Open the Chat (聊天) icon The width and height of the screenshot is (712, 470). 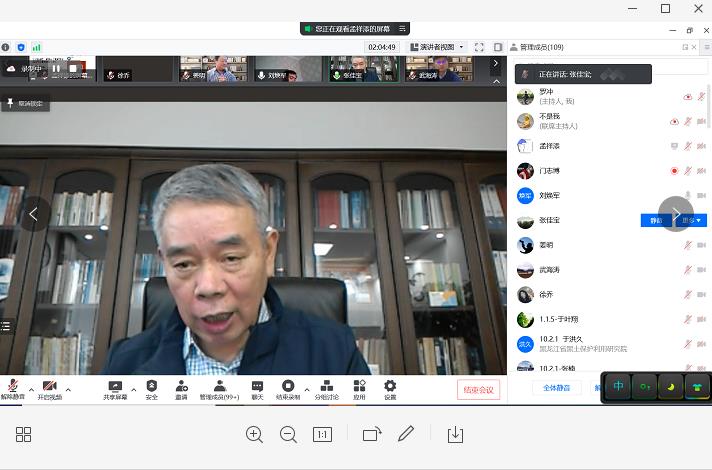coord(257,386)
